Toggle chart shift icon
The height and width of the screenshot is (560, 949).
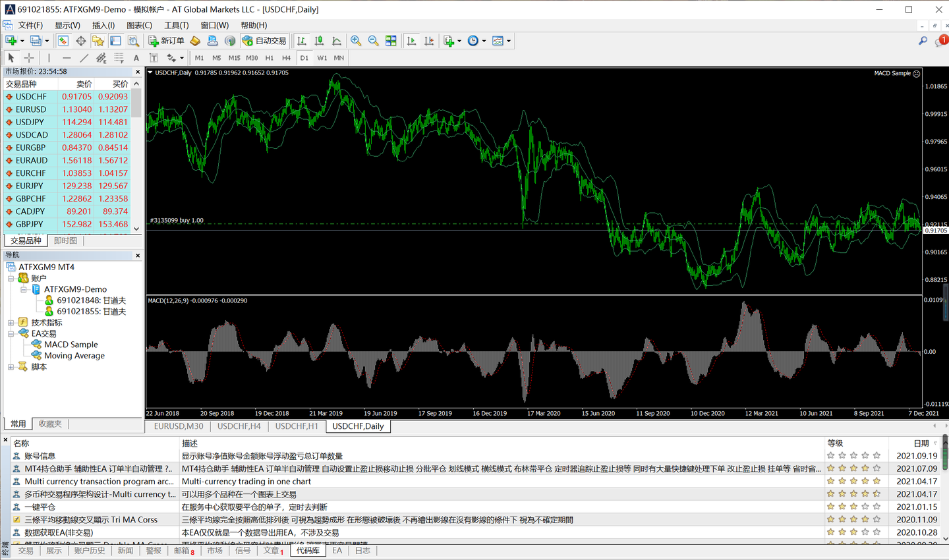pyautogui.click(x=429, y=41)
